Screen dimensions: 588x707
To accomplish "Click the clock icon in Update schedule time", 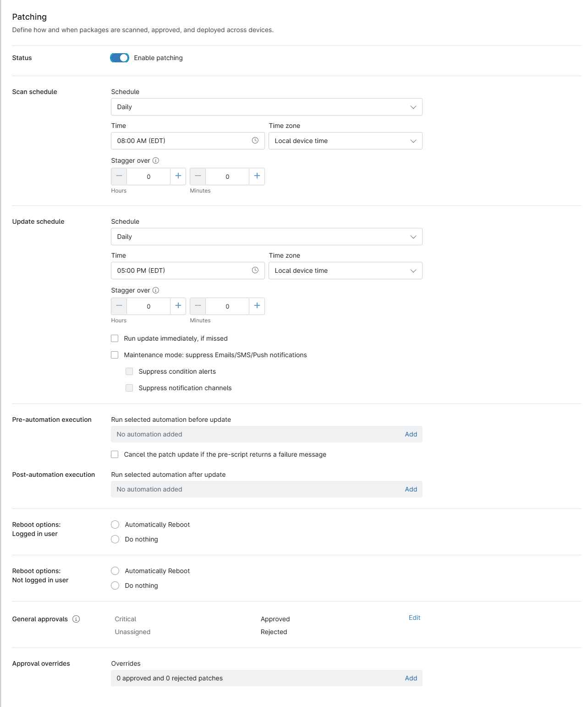I will [255, 271].
